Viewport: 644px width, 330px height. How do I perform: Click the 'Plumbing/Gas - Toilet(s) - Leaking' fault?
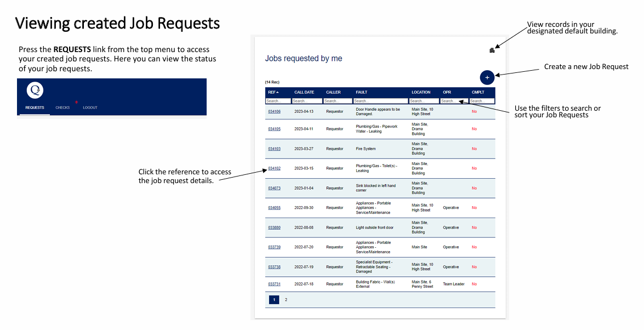point(377,168)
